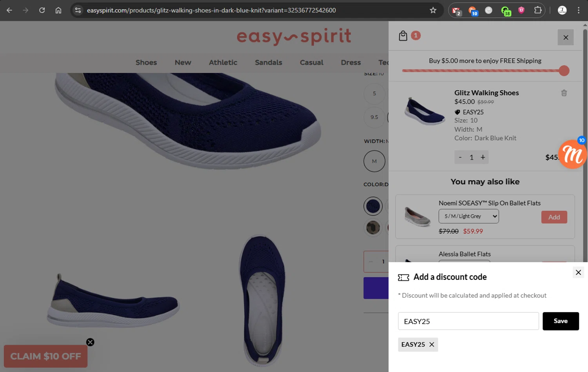588x372 pixels.
Task: Increase Glitz Walking Shoes quantity
Action: (x=483, y=157)
